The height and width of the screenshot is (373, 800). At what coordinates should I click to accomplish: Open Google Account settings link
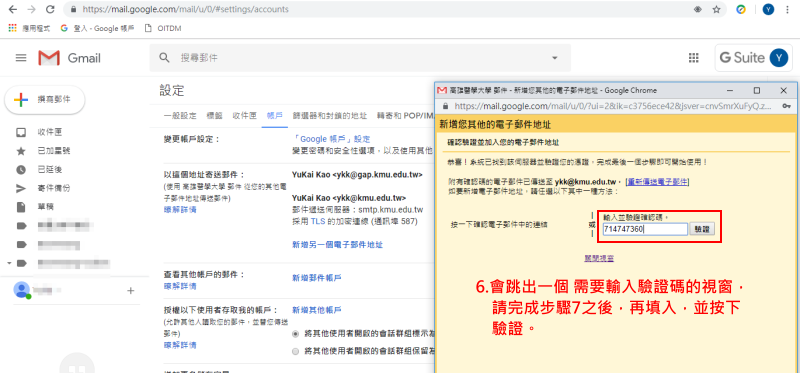click(x=331, y=139)
